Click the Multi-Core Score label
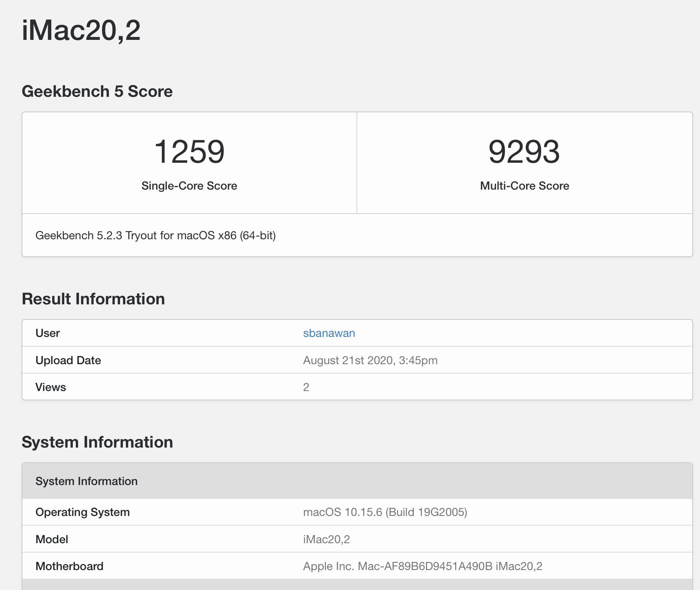Viewport: 700px width, 590px height. 524,186
